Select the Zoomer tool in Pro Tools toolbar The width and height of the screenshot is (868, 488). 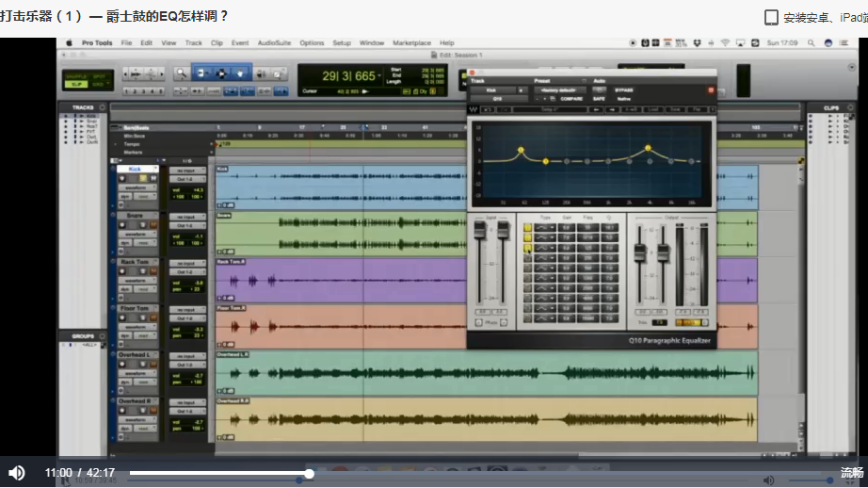181,73
